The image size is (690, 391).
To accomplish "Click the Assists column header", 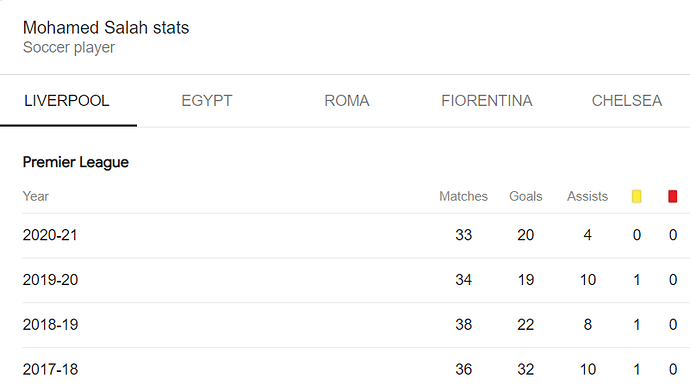I will 587,196.
